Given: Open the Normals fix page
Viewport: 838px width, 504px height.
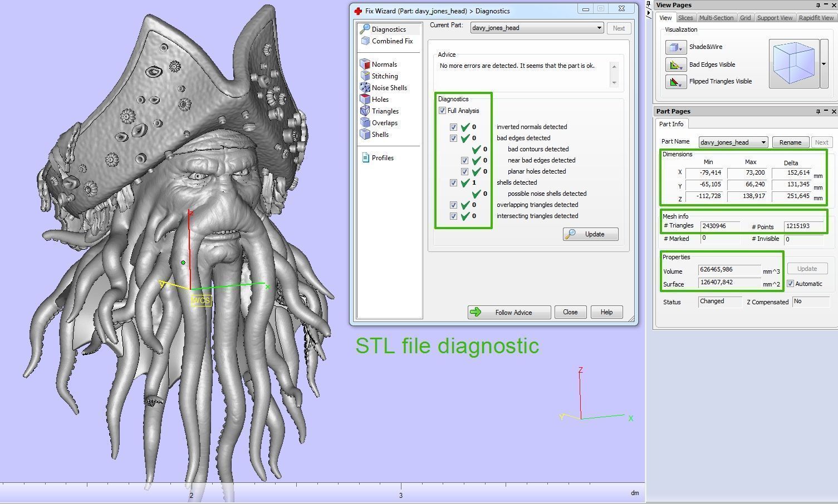Looking at the screenshot, I should [379, 64].
